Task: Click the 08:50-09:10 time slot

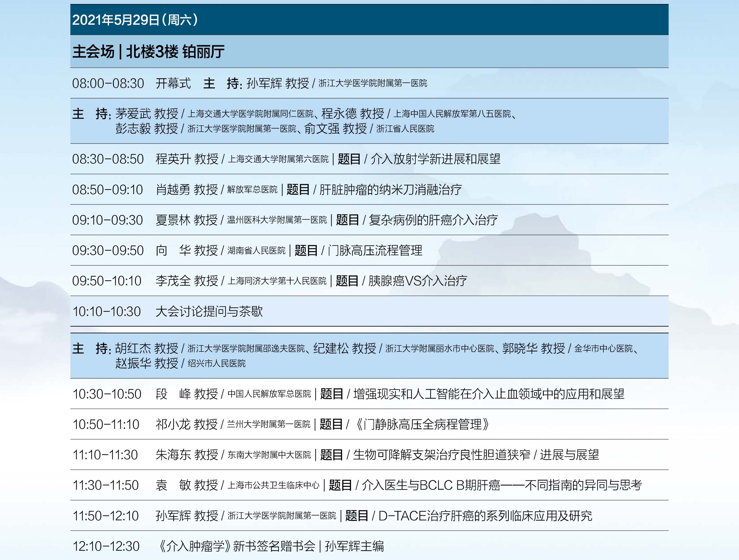Action: [x=108, y=190]
